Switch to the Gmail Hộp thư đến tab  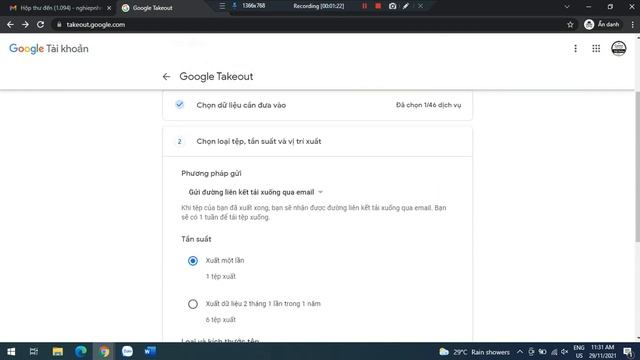[x=59, y=8]
